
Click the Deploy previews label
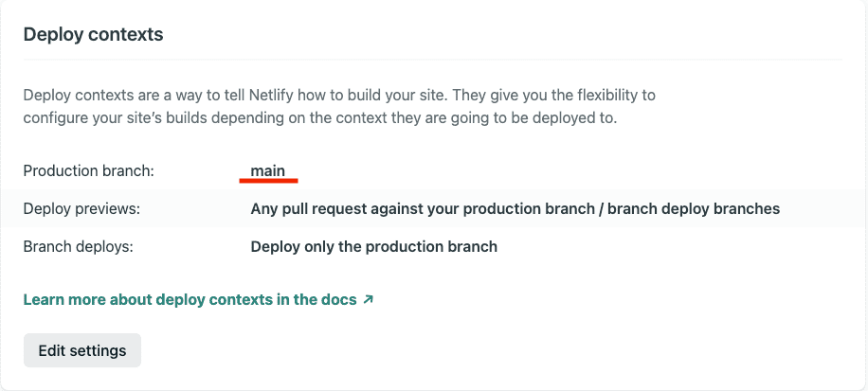(81, 208)
